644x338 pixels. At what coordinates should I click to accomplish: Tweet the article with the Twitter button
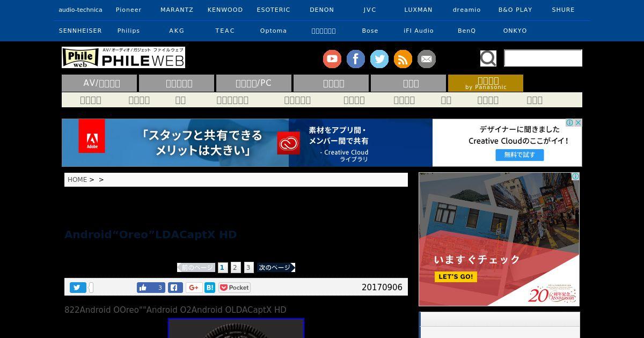click(78, 288)
